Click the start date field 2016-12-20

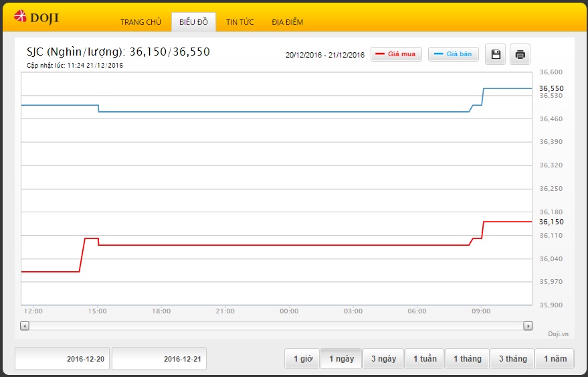(62, 359)
